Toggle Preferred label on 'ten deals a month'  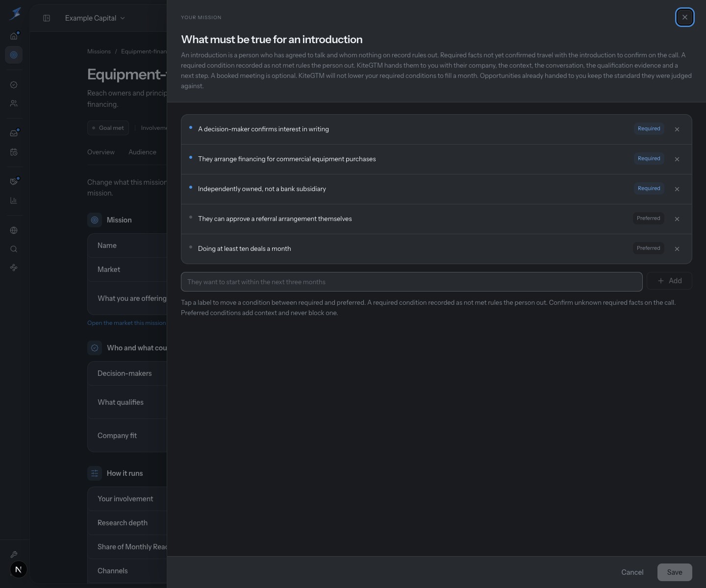click(x=648, y=248)
